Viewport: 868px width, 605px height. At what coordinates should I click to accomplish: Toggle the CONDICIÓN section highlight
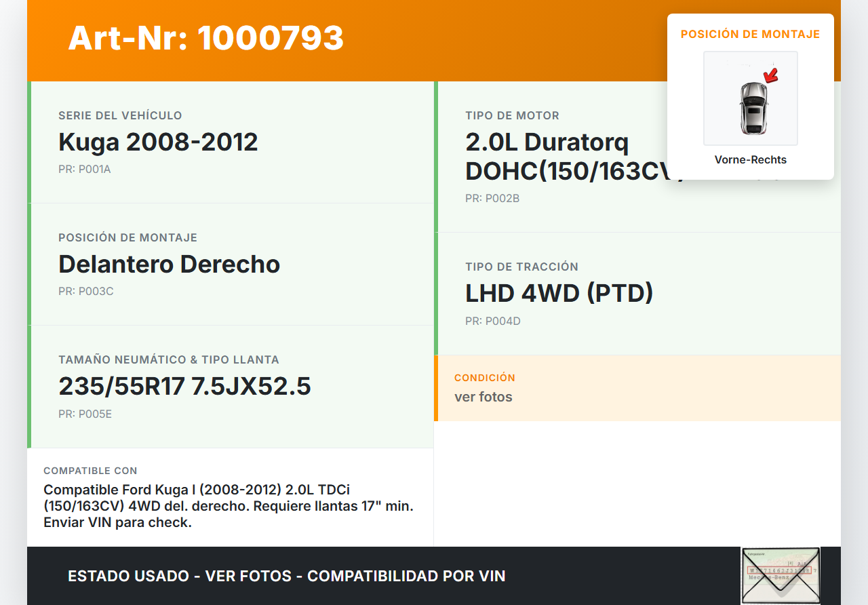point(637,388)
